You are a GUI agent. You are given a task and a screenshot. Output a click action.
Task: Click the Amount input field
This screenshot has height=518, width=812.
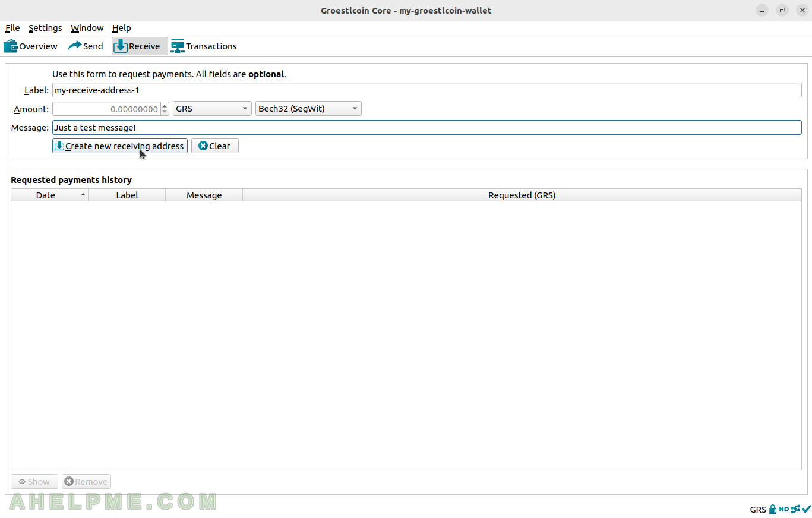(x=106, y=109)
